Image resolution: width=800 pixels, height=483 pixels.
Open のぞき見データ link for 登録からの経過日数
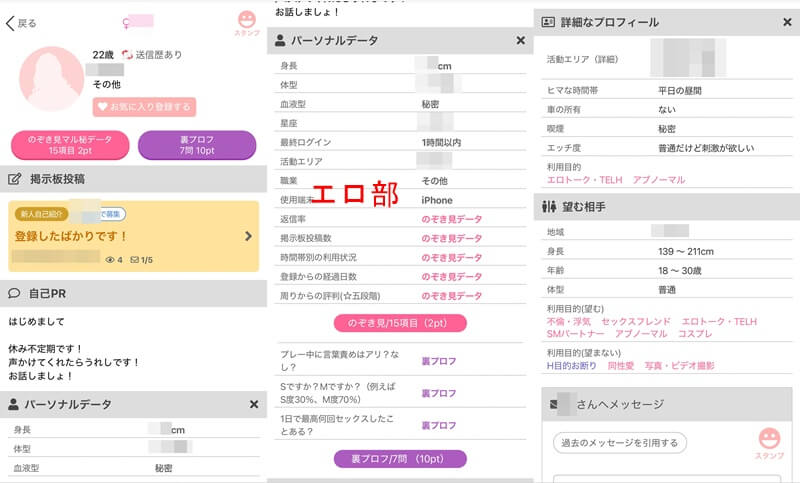452,276
